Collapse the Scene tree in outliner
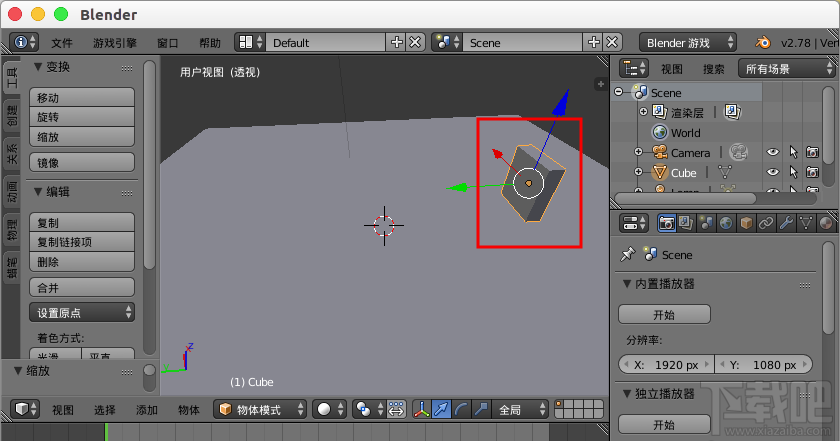Viewport: 840px width, 441px height. point(619,92)
